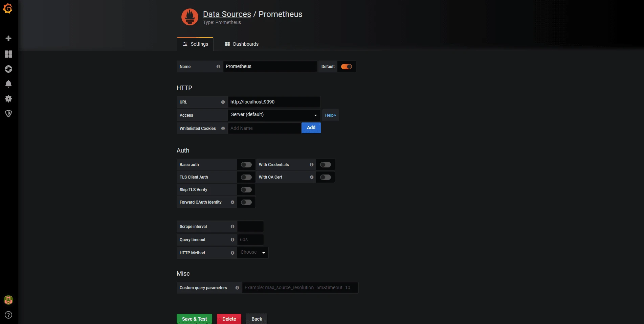Expand the Help section next to Access
This screenshot has width=644, height=324.
click(330, 115)
